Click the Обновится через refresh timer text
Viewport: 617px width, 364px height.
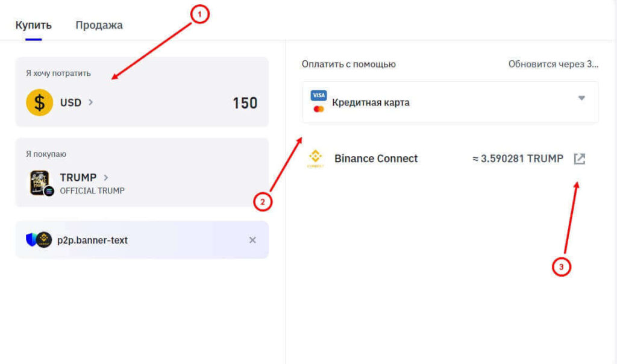point(553,64)
